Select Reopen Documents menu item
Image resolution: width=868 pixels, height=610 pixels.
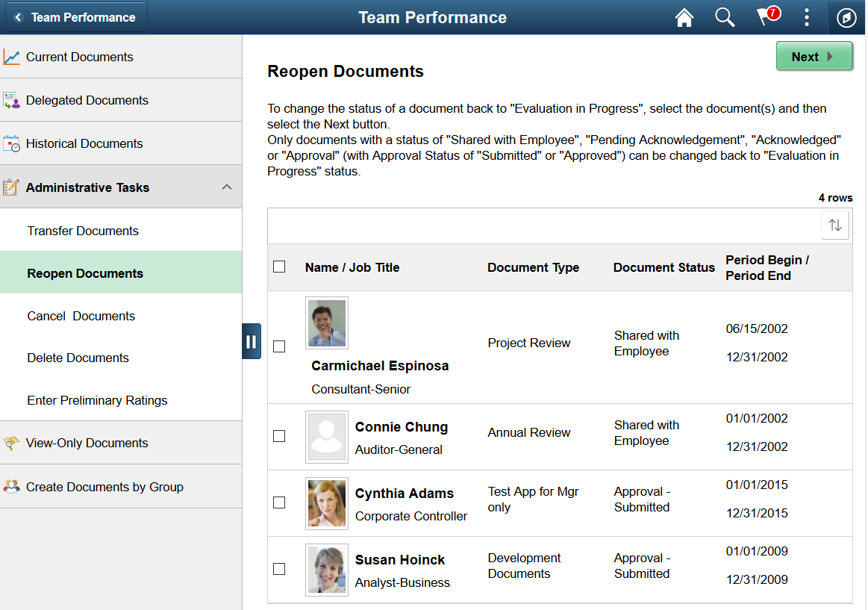121,273
